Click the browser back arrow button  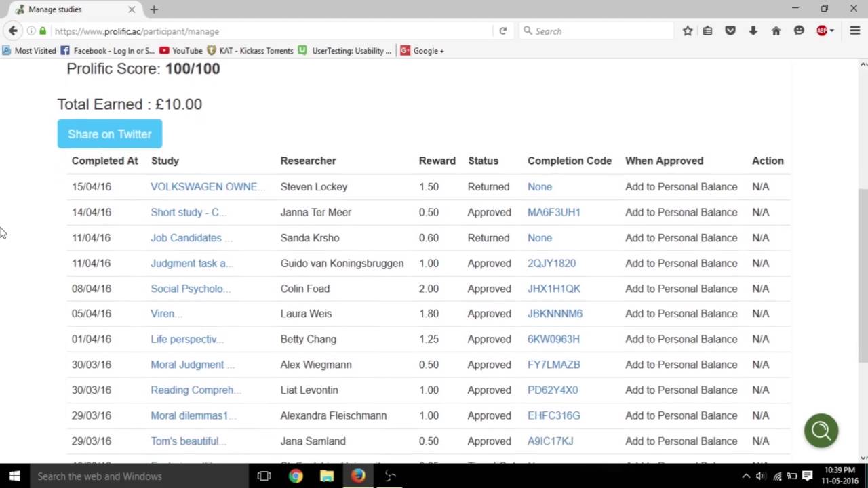pyautogui.click(x=13, y=30)
